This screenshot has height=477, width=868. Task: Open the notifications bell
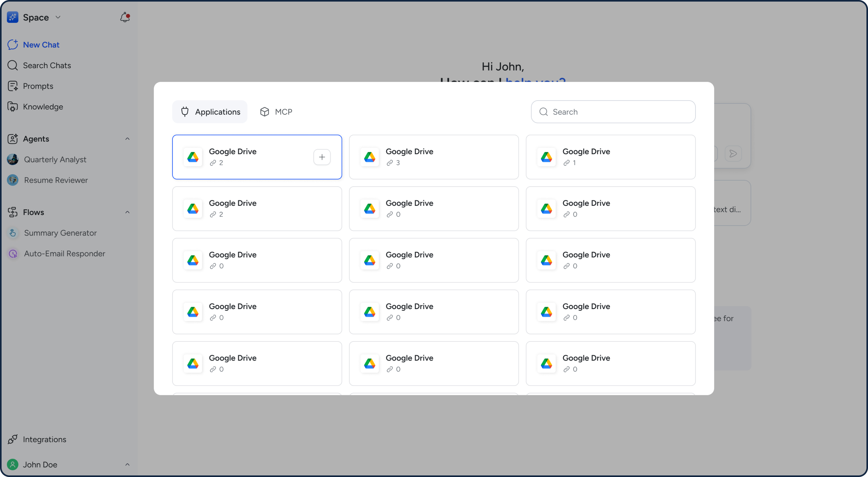pos(125,17)
